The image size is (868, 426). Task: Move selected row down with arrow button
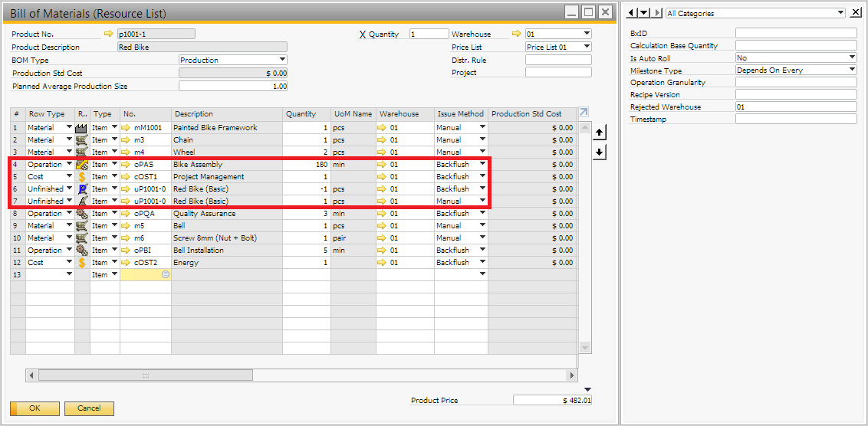point(600,152)
